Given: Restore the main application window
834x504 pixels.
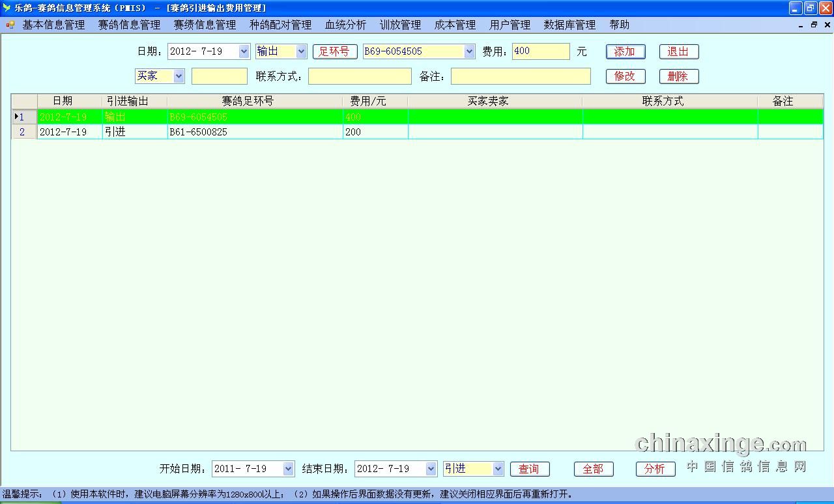Looking at the screenshot, I should (x=810, y=8).
